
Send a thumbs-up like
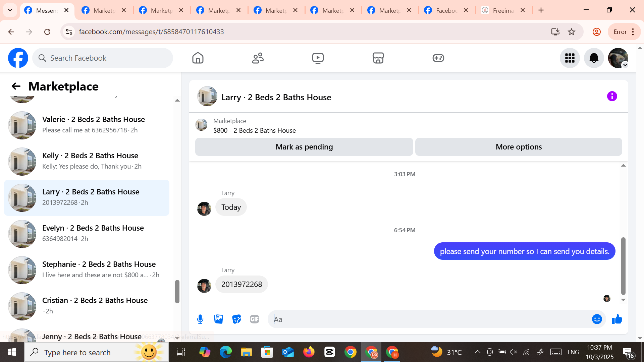pos(617,319)
